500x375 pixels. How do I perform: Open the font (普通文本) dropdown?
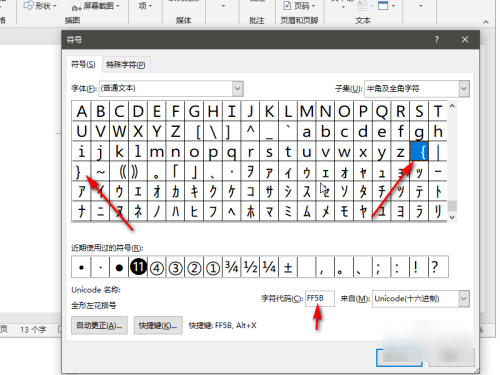pyautogui.click(x=237, y=89)
